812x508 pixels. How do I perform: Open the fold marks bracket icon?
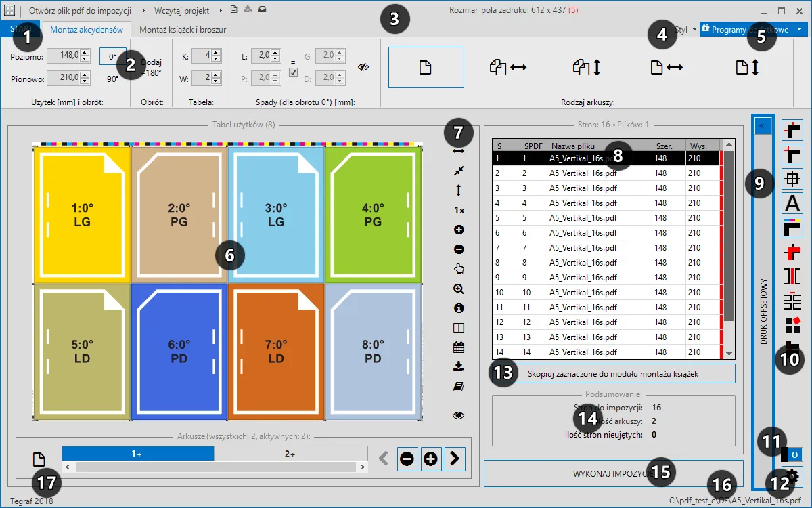click(792, 276)
